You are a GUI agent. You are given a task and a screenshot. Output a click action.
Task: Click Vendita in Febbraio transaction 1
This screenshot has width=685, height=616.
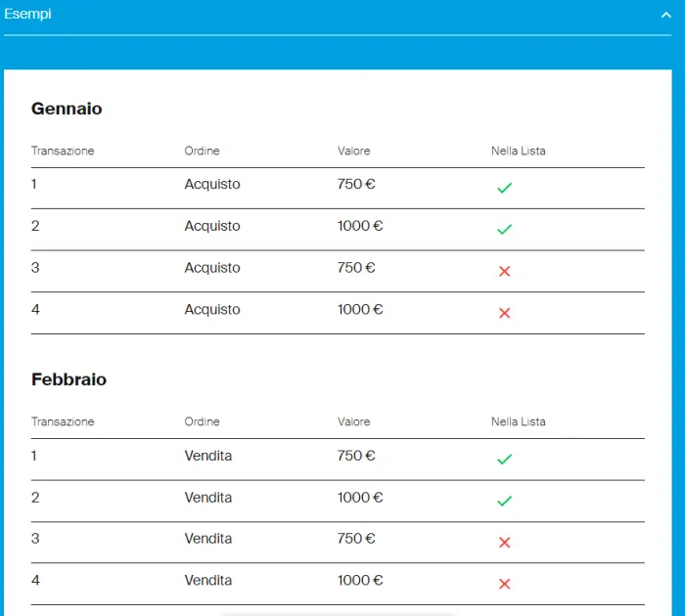click(x=207, y=456)
